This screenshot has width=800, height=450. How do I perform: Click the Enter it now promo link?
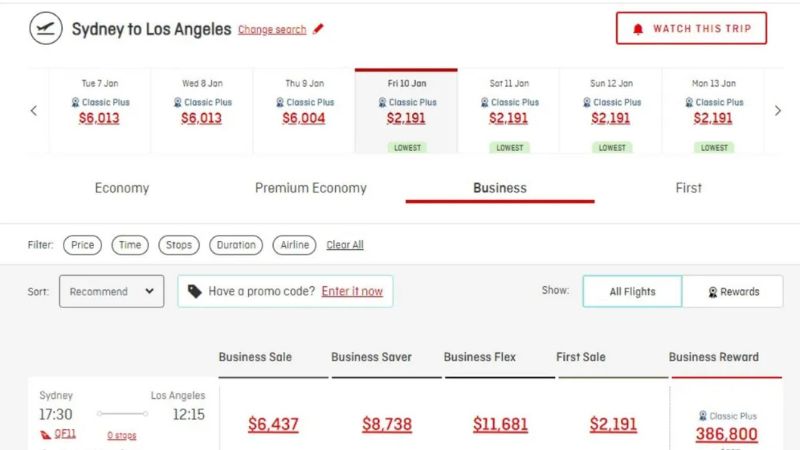click(352, 291)
